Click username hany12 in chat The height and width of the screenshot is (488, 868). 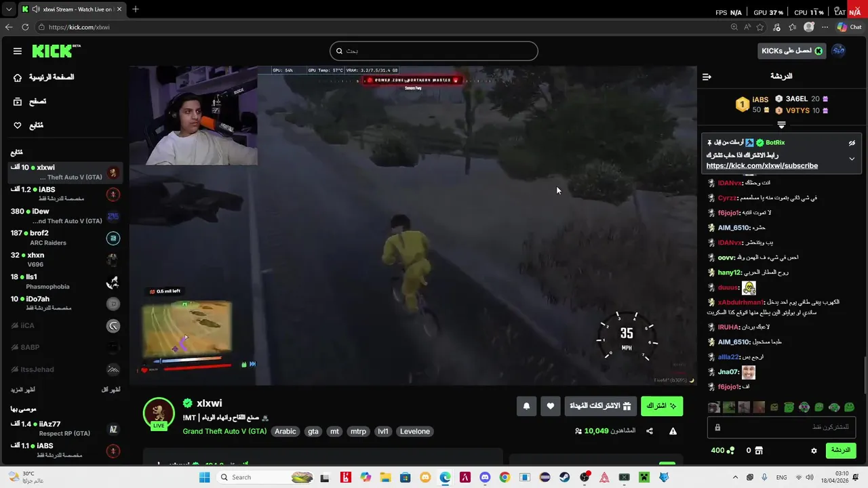728,272
